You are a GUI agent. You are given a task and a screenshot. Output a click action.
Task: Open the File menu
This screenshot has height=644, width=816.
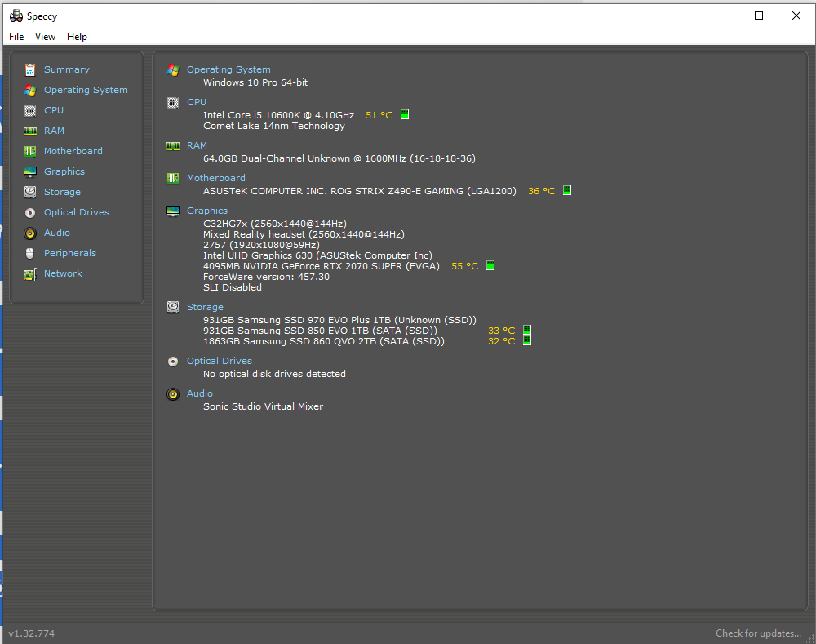click(x=16, y=37)
